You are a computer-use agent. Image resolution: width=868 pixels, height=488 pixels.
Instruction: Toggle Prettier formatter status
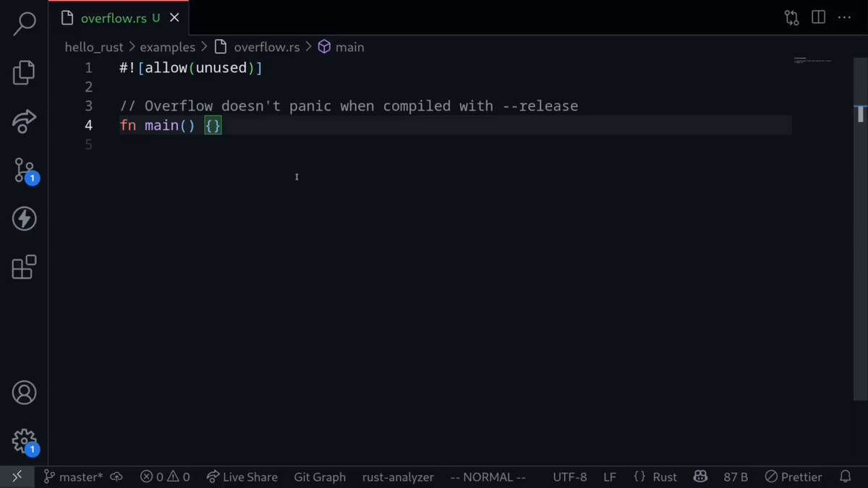pyautogui.click(x=793, y=476)
